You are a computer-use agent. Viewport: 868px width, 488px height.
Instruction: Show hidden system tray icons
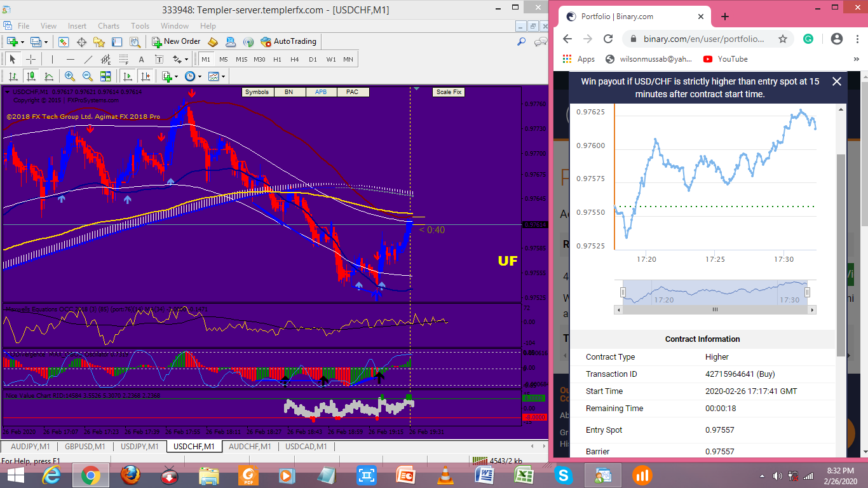pos(762,475)
